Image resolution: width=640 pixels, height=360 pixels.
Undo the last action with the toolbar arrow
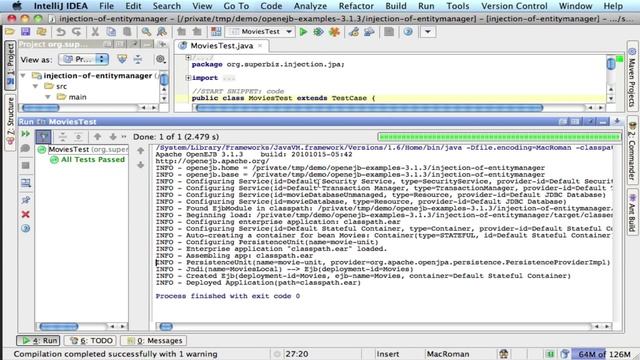click(x=61, y=32)
